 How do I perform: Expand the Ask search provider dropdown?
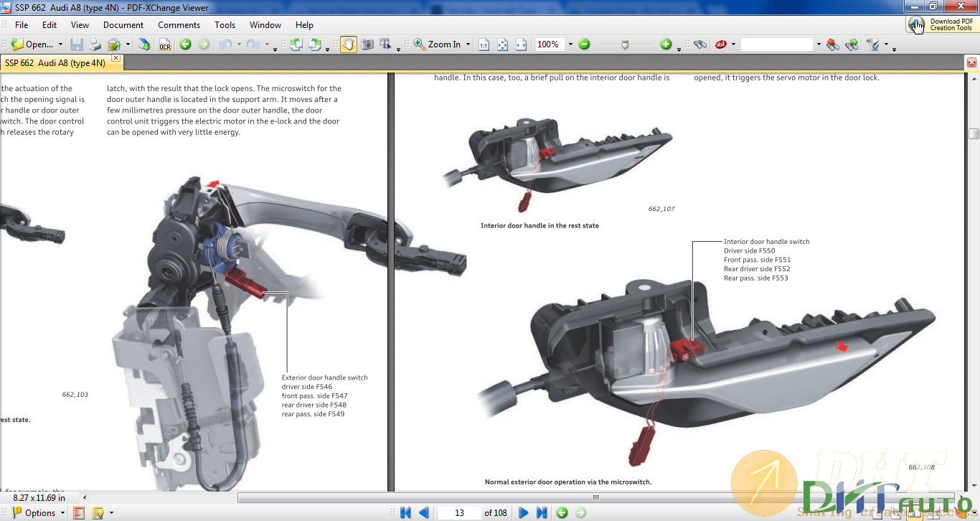pos(733,44)
